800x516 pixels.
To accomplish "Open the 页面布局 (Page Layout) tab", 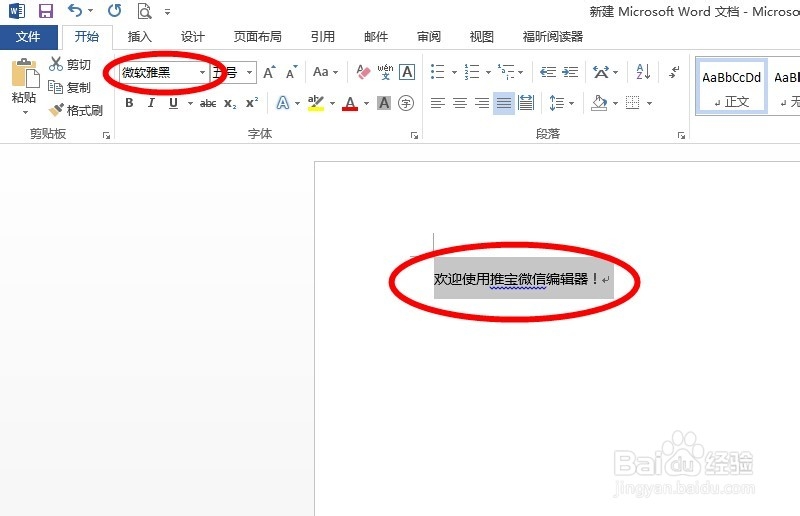I will [x=258, y=37].
